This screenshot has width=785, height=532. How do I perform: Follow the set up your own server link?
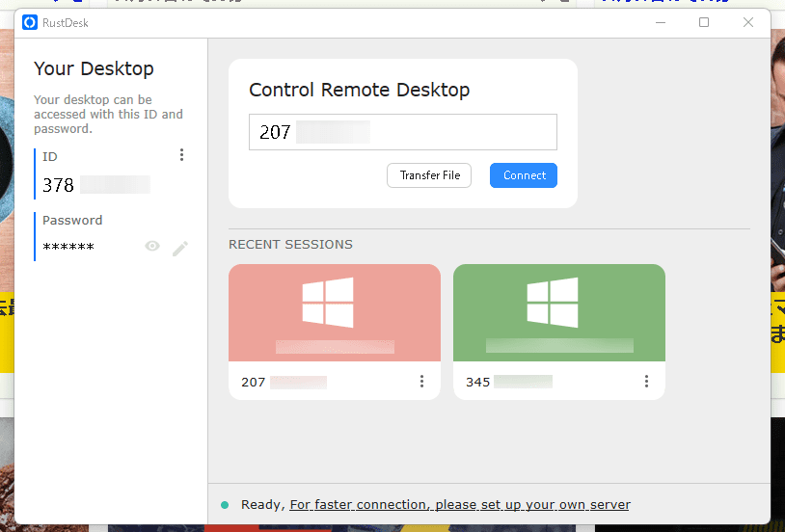coord(460,504)
